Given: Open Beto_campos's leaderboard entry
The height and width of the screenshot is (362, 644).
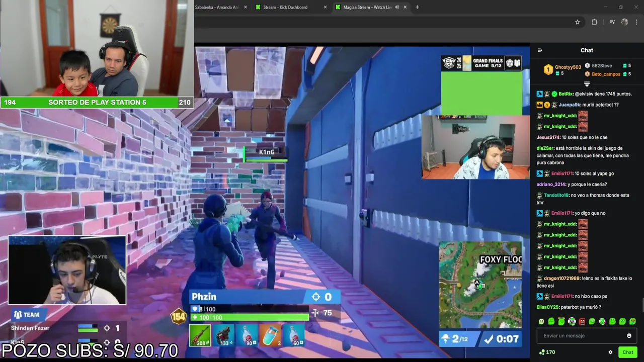Looking at the screenshot, I should point(606,74).
